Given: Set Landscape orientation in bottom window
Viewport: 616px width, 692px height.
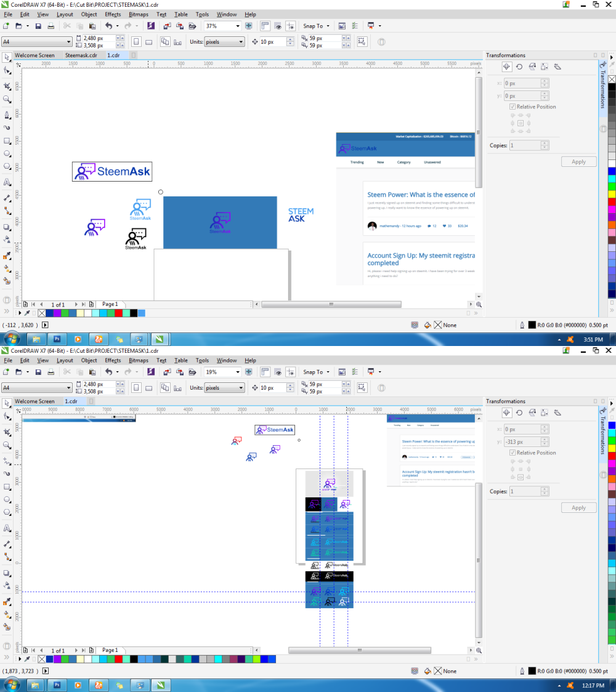Looking at the screenshot, I should 149,388.
